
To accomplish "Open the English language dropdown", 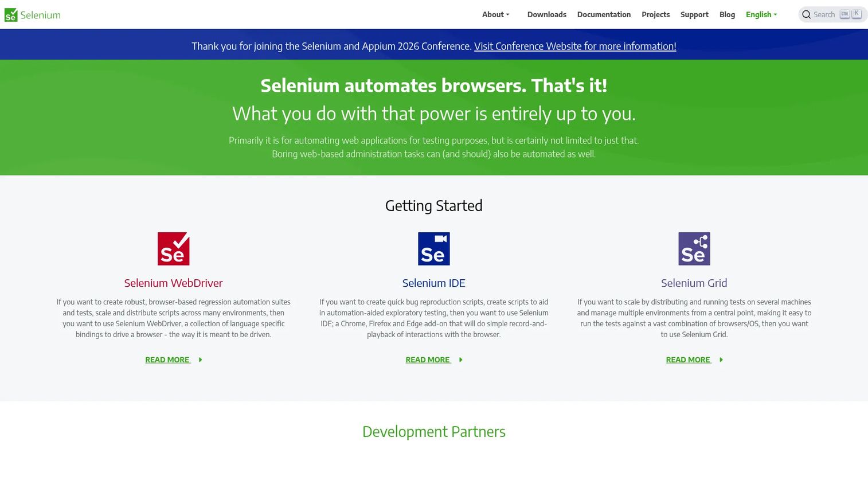I will (761, 15).
